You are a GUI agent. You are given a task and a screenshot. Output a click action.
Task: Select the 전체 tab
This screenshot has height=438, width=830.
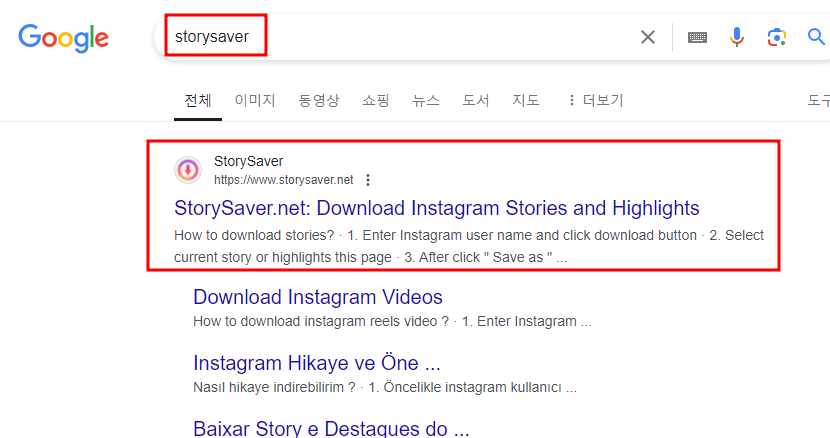(198, 100)
